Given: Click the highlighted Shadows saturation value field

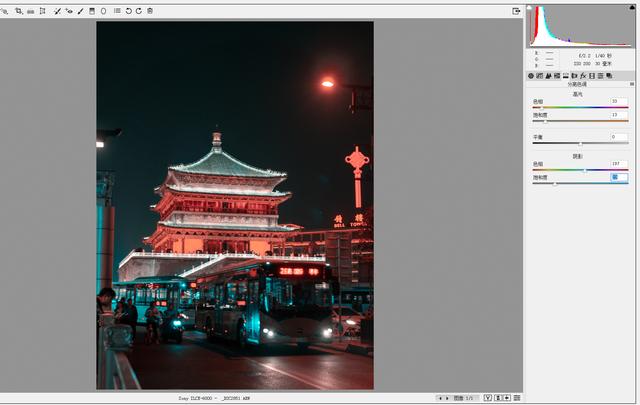Looking at the screenshot, I should 619,177.
